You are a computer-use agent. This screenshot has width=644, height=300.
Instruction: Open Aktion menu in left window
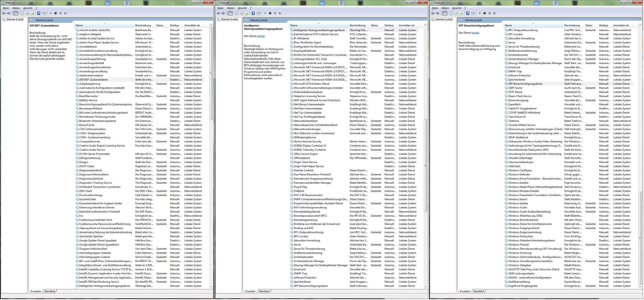pos(16,8)
